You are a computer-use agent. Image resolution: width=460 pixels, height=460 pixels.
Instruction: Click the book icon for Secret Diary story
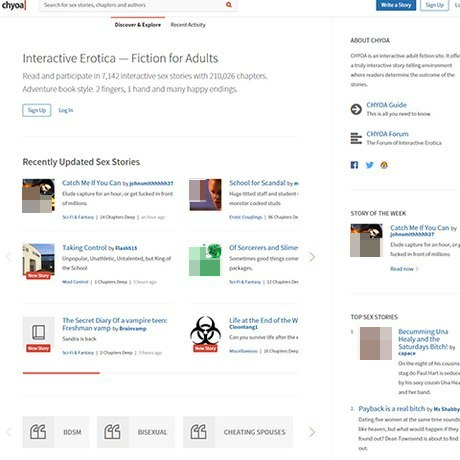point(38,332)
